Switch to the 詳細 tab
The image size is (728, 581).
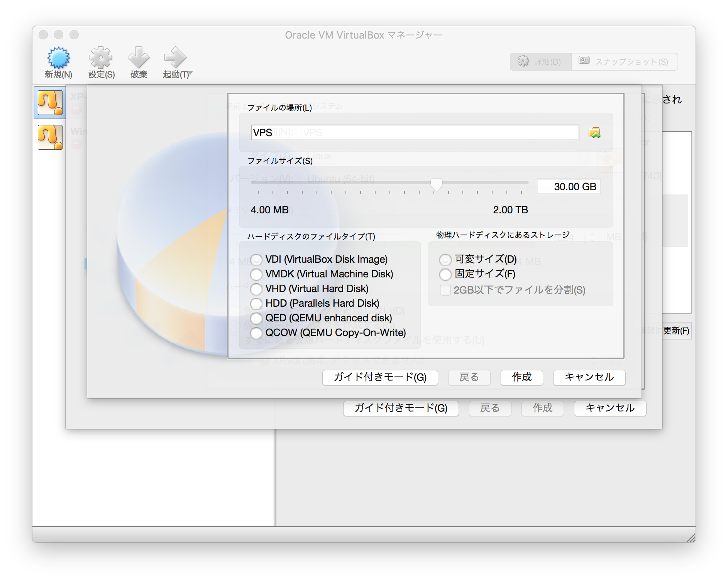[x=540, y=61]
